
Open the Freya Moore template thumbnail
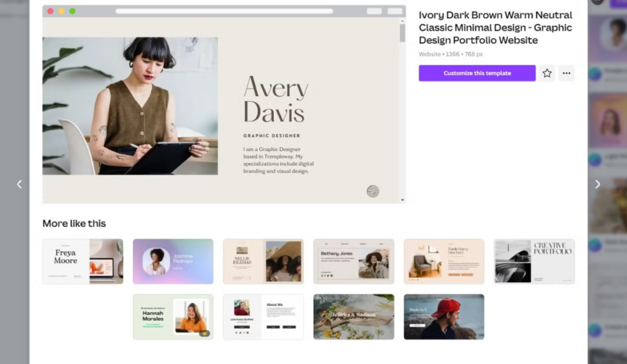coord(83,261)
